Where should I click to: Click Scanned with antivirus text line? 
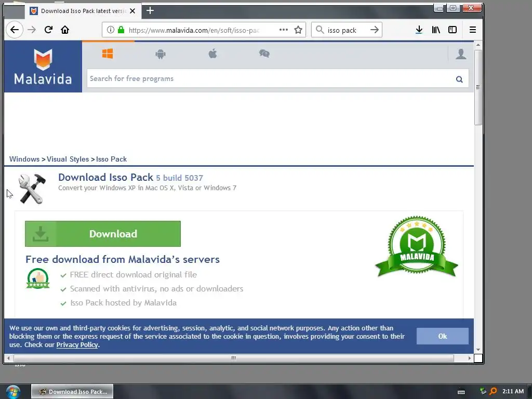[156, 289]
